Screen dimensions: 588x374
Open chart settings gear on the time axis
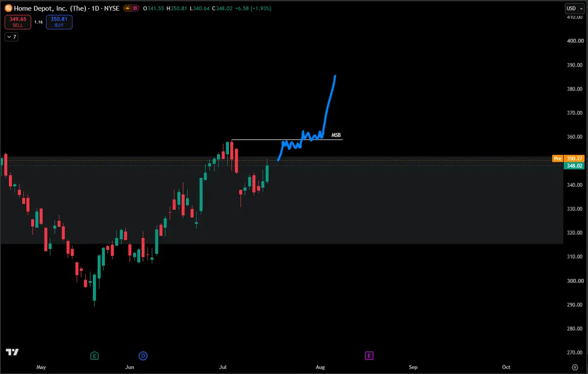pos(575,367)
